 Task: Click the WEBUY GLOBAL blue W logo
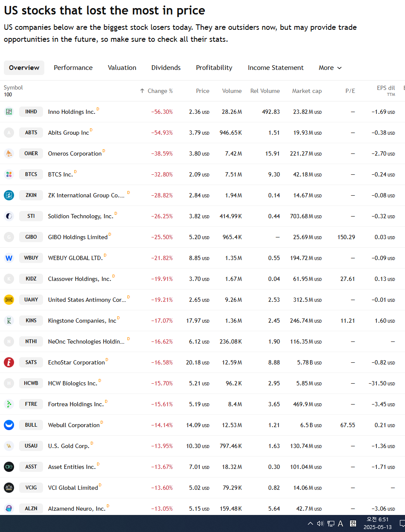click(9, 258)
